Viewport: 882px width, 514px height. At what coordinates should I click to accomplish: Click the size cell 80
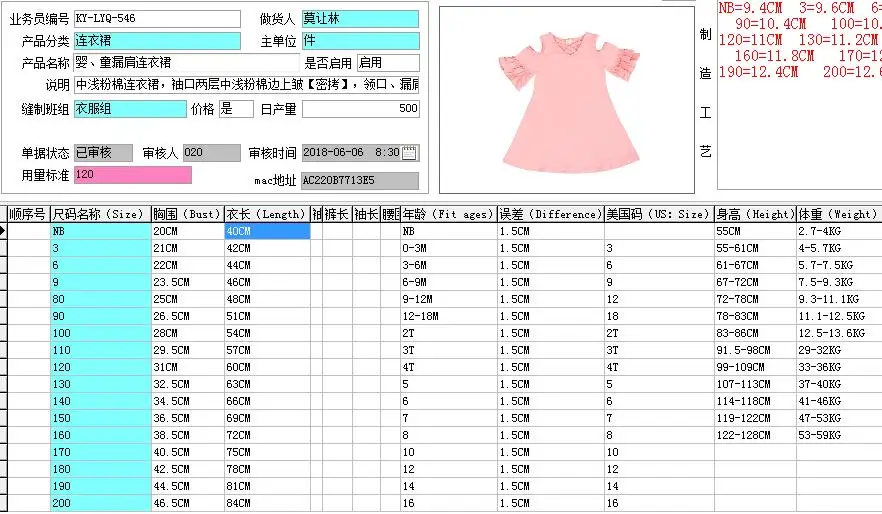[x=100, y=299]
